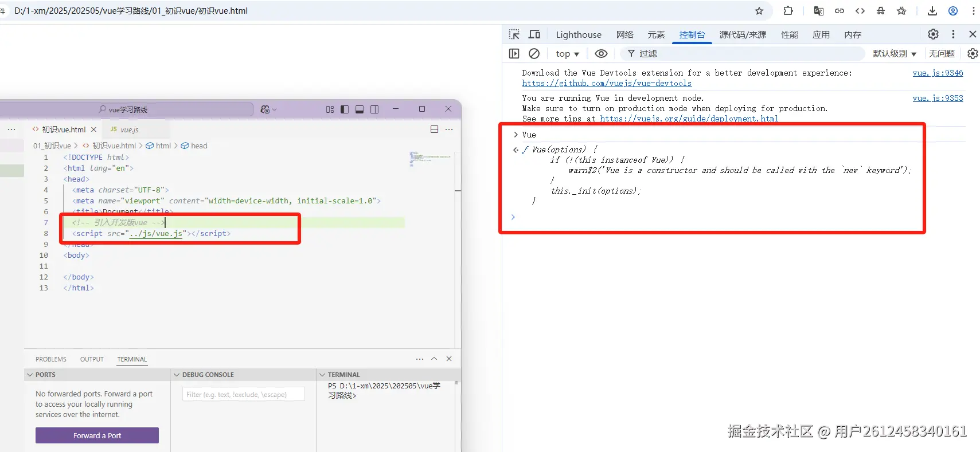Open the OUTPUT panel tab
Image resolution: width=980 pixels, height=452 pixels.
click(x=92, y=359)
